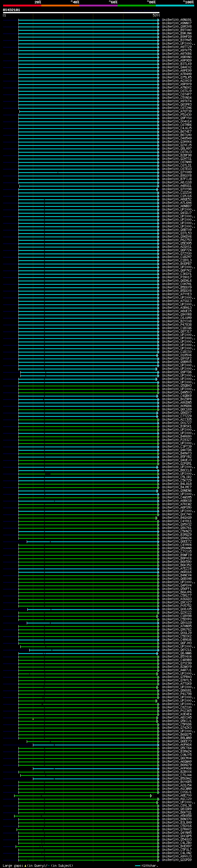This screenshot has height=868, width=197.
Task: Click the purple ~60% legend segment
Action: coord(98,6)
